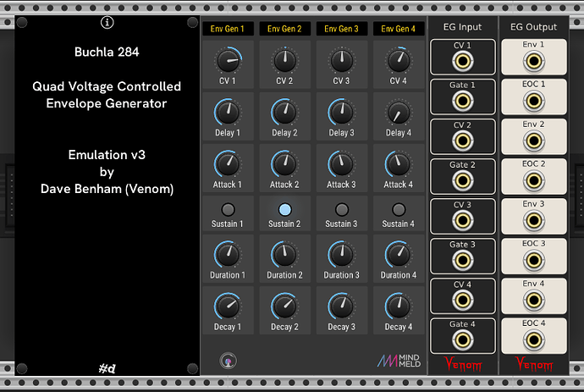Image resolution: width=584 pixels, height=392 pixels.
Task: Click the CV 4 input jack
Action: [x=463, y=300]
